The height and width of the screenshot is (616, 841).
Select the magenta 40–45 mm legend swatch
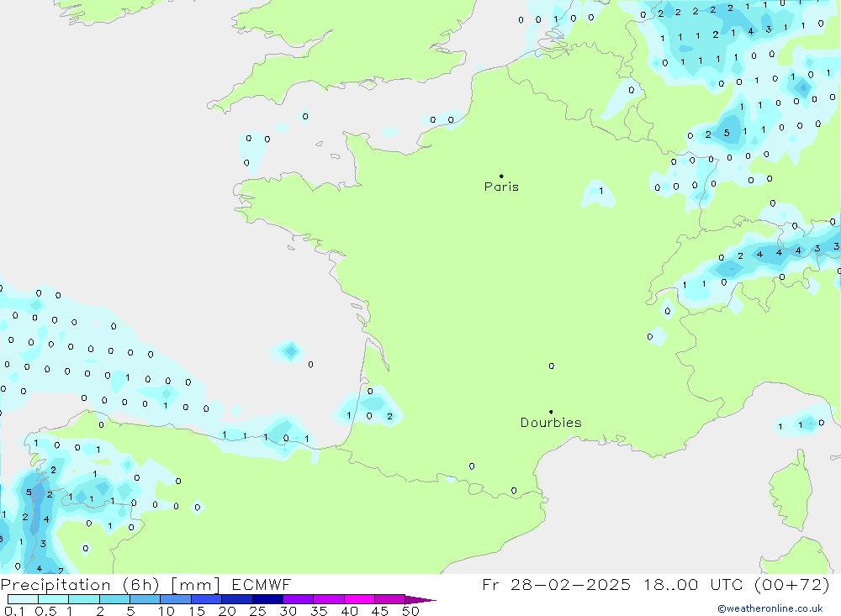click(359, 599)
